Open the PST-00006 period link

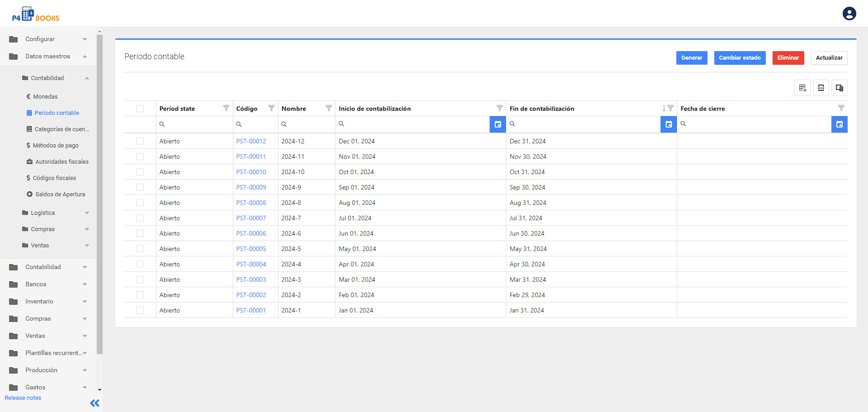251,233
